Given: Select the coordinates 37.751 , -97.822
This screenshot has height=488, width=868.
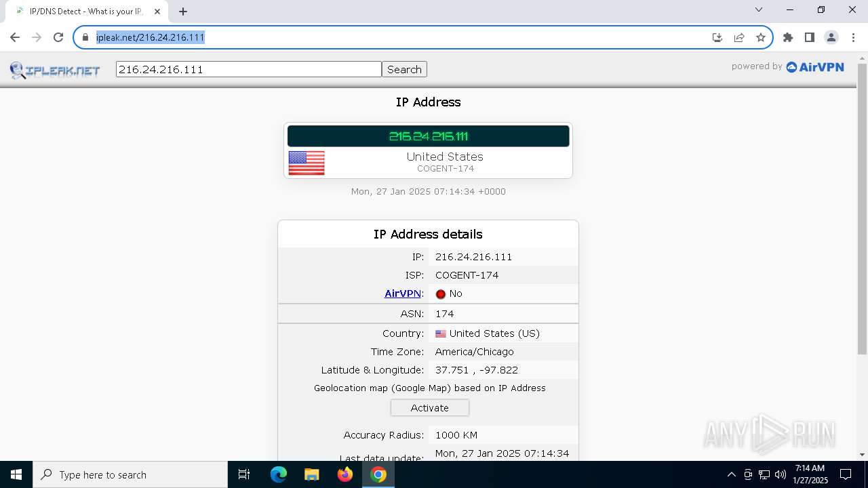Looking at the screenshot, I should coord(477,370).
